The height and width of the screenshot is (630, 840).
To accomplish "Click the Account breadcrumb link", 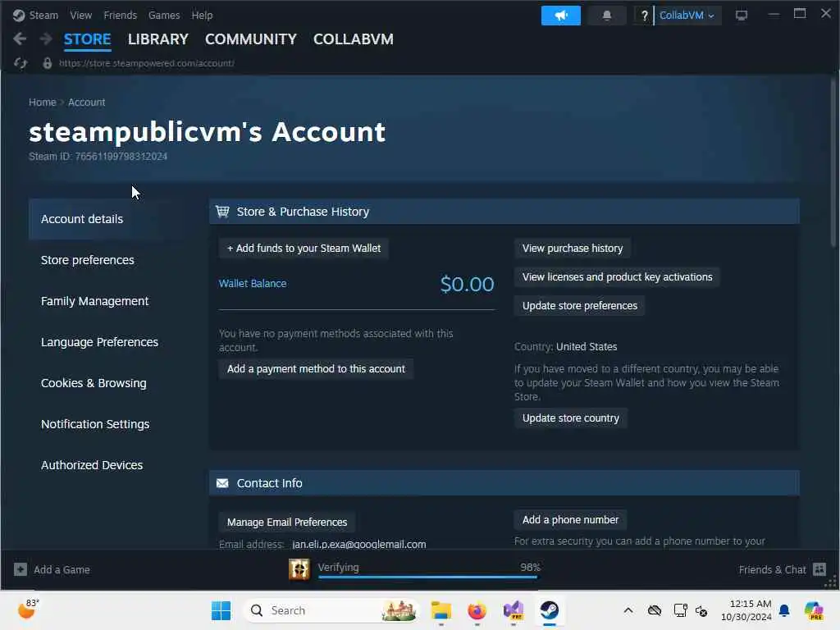I will [x=86, y=103].
